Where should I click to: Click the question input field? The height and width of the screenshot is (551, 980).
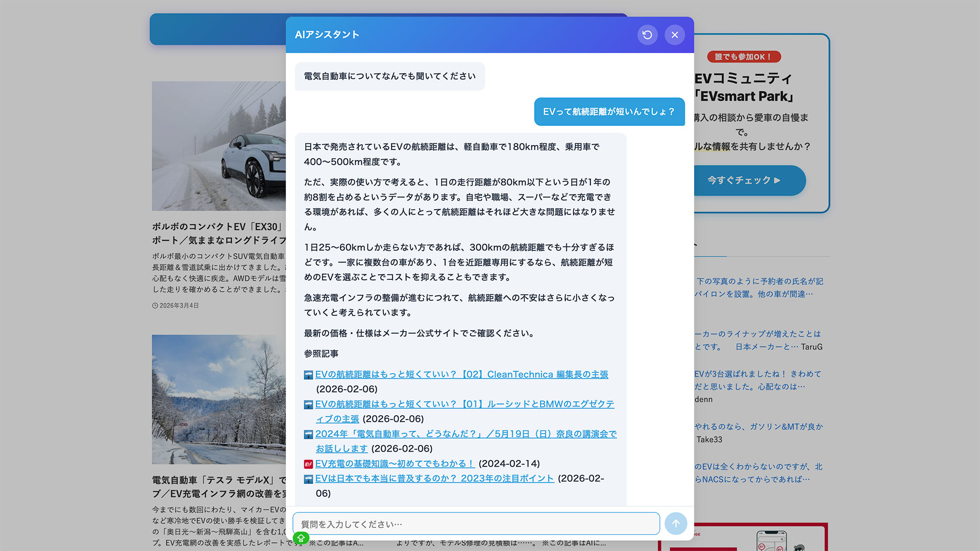click(475, 524)
